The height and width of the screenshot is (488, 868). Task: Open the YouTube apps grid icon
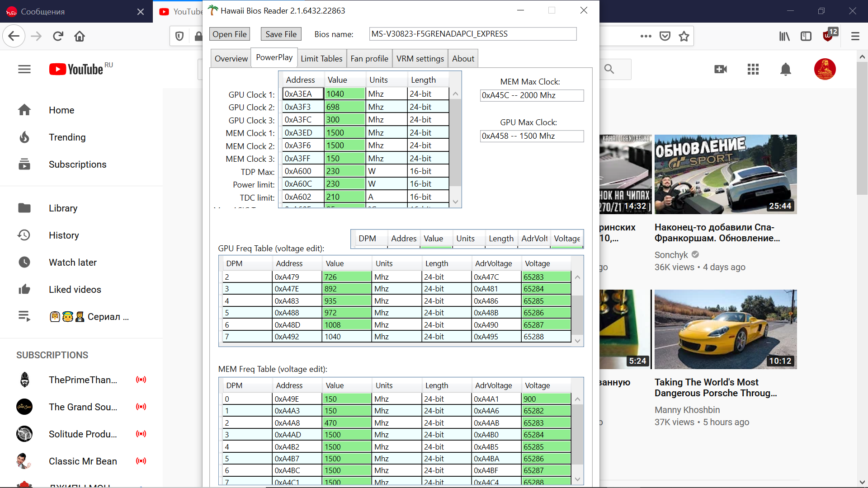pos(753,69)
